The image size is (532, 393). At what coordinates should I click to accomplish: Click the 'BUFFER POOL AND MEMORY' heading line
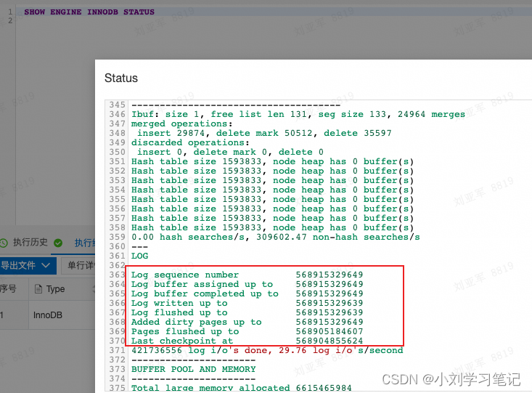click(x=193, y=369)
